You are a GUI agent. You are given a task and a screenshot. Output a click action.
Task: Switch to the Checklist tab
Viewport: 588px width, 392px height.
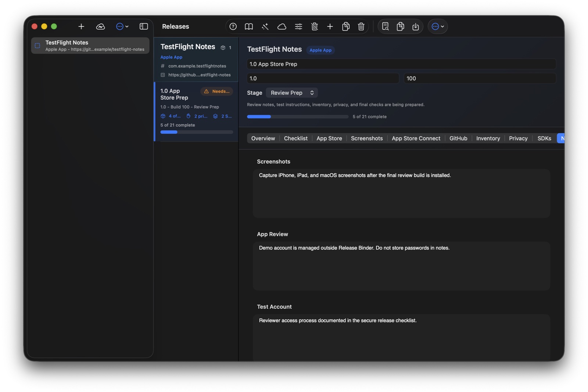(296, 138)
